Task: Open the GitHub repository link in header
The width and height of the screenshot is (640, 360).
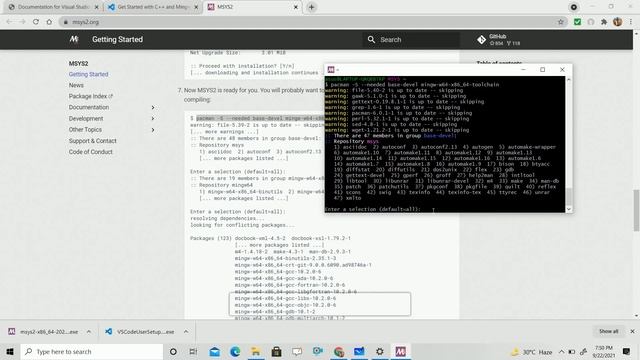Action: click(x=499, y=40)
